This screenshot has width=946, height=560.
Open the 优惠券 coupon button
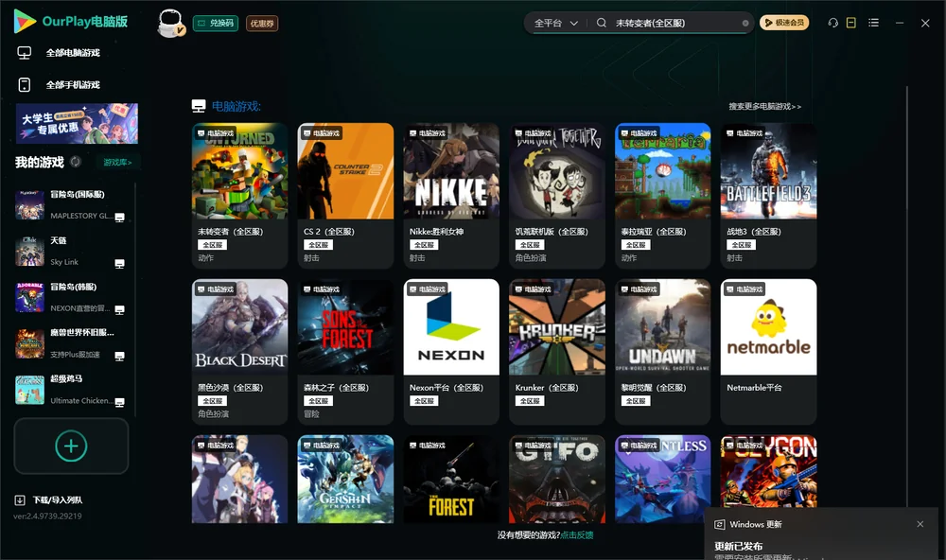(262, 24)
